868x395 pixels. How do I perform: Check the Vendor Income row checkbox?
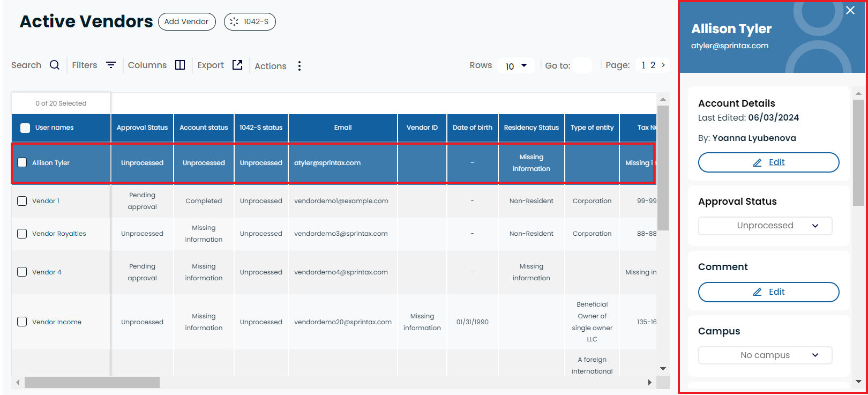coord(22,322)
